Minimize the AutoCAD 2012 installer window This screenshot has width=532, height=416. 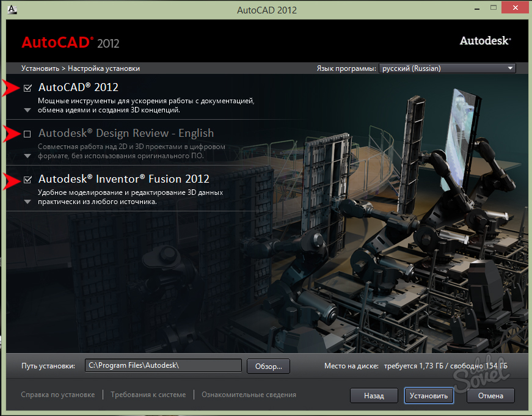point(477,8)
